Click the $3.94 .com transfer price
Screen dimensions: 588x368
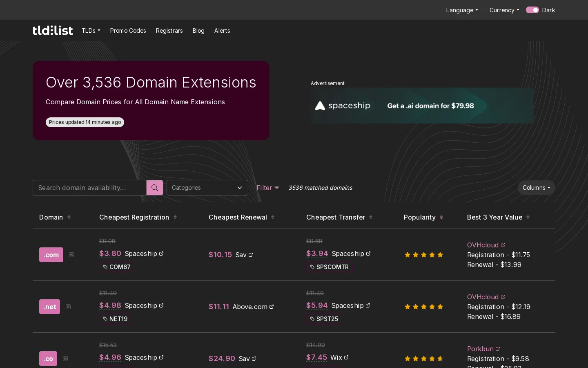pos(317,254)
